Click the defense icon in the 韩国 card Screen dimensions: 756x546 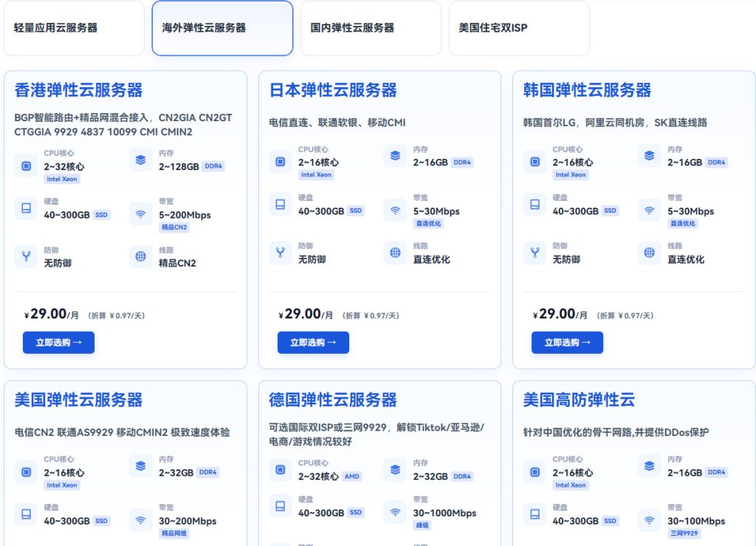(x=535, y=252)
